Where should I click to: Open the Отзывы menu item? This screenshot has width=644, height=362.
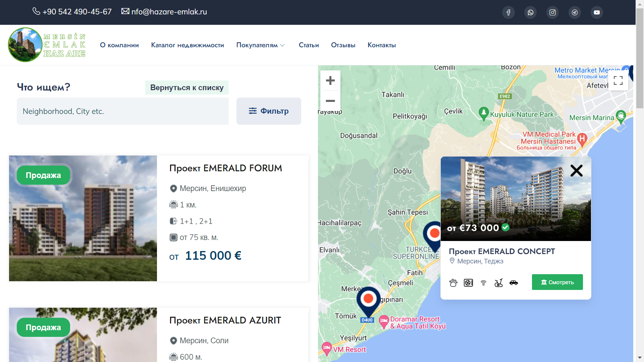pyautogui.click(x=343, y=45)
